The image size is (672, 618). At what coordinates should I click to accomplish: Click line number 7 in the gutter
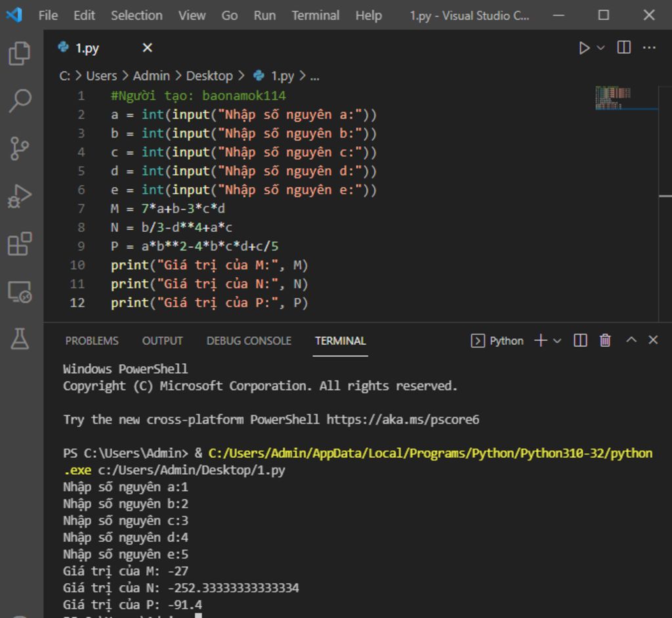tap(81, 208)
